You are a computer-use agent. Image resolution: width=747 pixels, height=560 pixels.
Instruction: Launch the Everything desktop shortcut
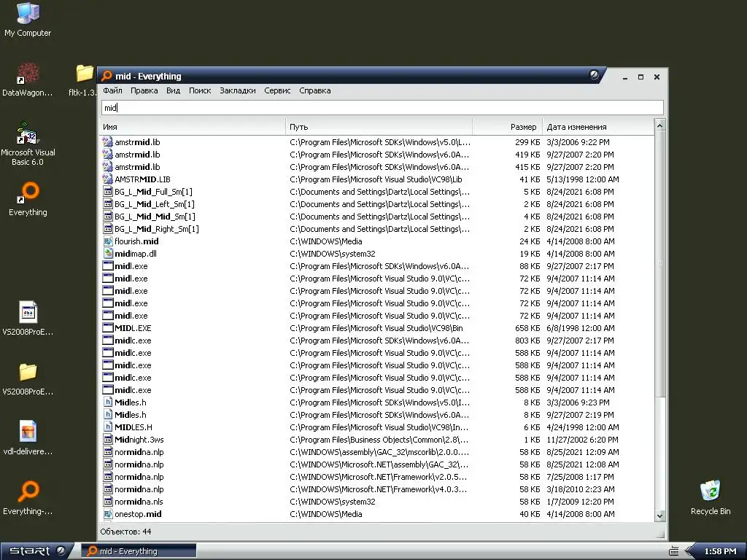pyautogui.click(x=28, y=199)
